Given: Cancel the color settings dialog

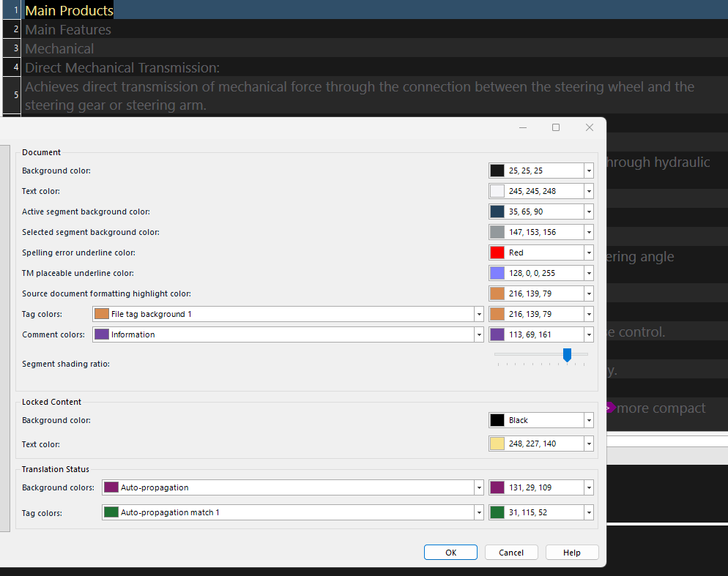Looking at the screenshot, I should 511,553.
